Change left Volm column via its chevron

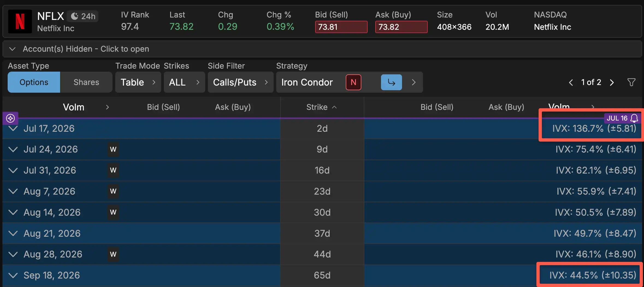[107, 107]
